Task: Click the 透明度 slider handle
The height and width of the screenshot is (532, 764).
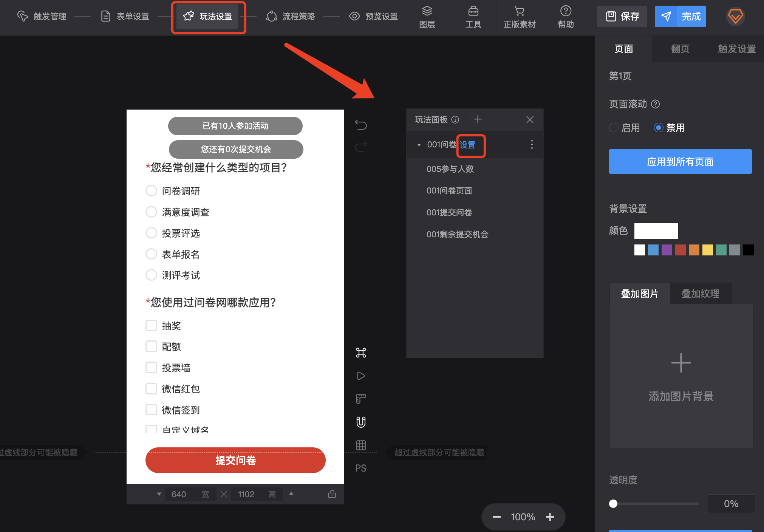Action: [613, 504]
